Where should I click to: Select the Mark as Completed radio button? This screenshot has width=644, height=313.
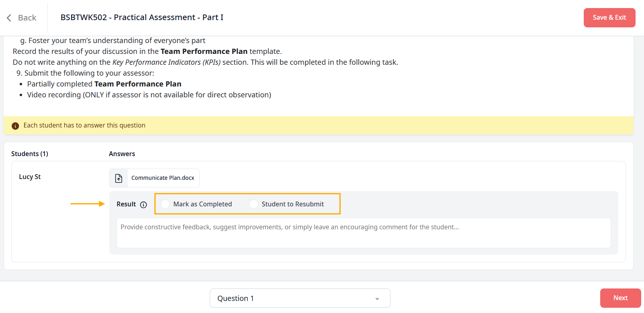pyautogui.click(x=165, y=204)
